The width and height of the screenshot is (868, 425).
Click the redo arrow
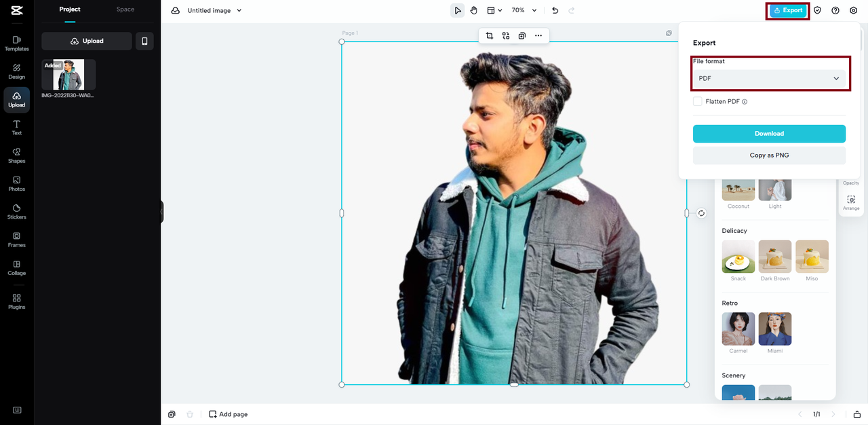coord(572,10)
